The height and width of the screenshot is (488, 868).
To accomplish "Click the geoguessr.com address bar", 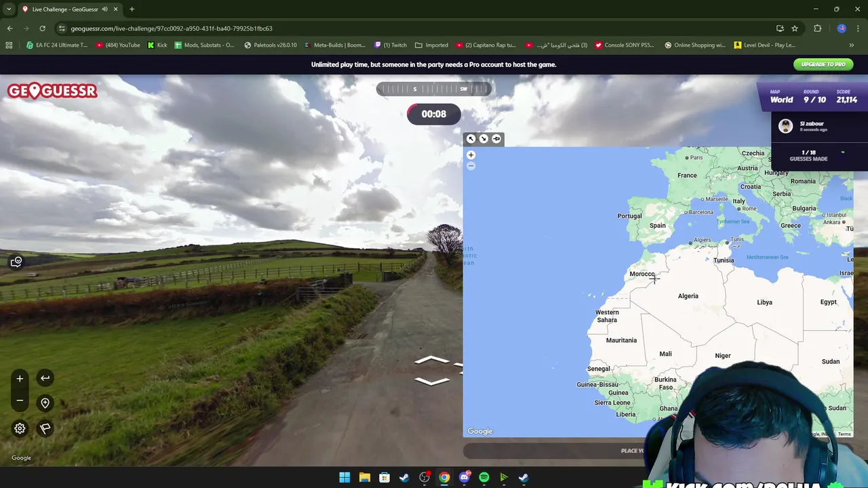I will point(420,28).
